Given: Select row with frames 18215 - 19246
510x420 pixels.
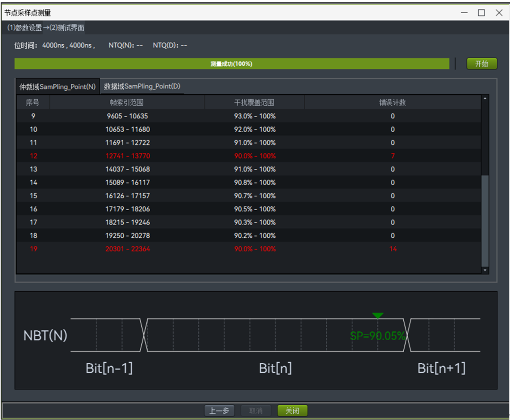Looking at the screenshot, I should (249, 222).
